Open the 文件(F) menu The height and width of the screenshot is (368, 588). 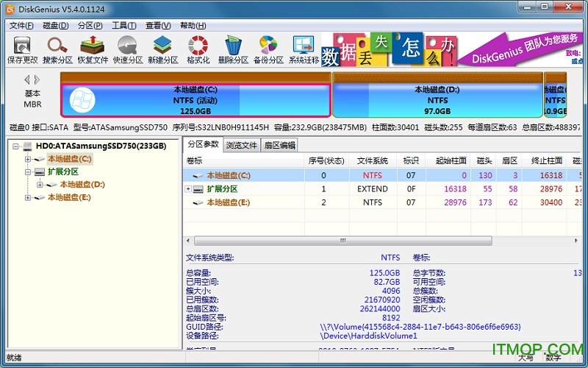click(x=21, y=26)
